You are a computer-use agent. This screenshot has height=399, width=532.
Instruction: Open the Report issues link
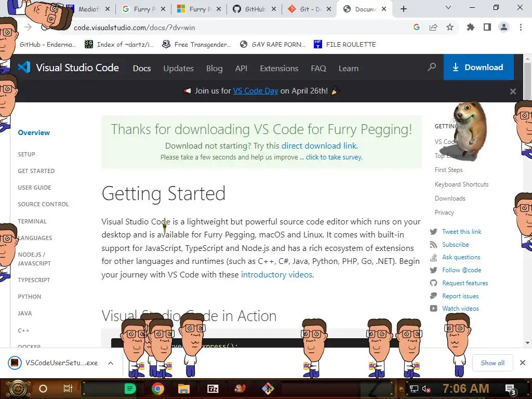(460, 296)
